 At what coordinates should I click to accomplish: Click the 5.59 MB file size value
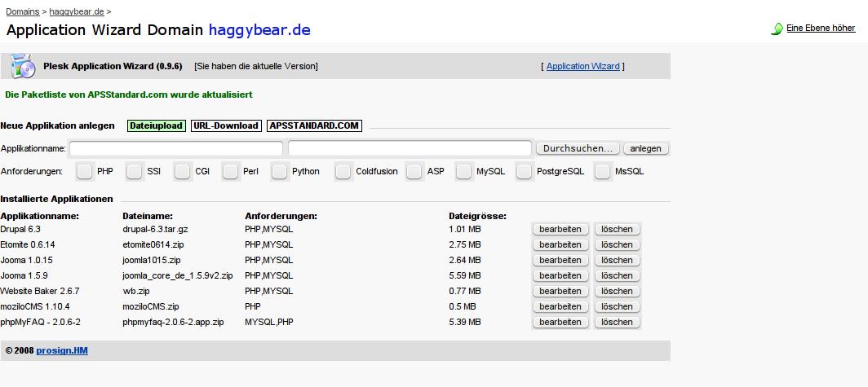[465, 275]
